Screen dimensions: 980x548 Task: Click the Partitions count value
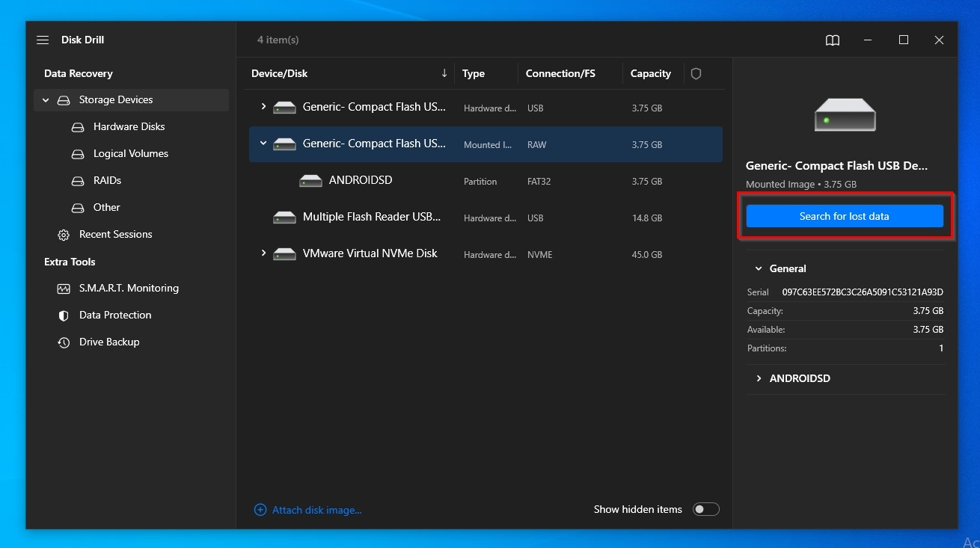(941, 348)
